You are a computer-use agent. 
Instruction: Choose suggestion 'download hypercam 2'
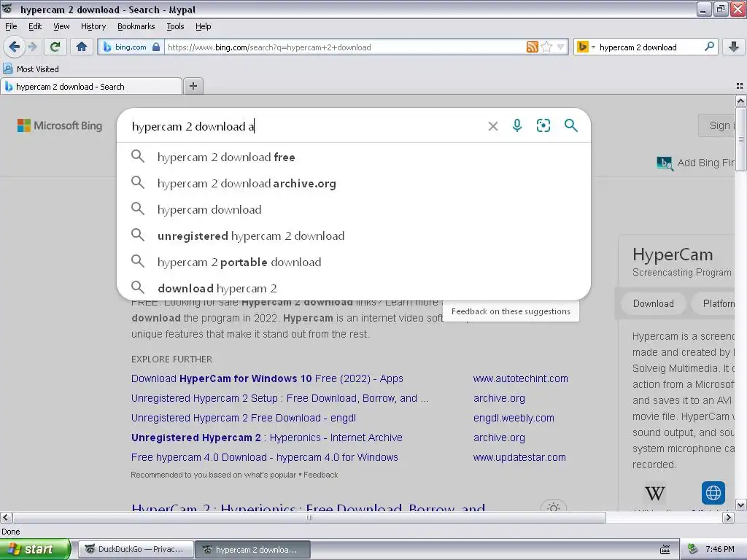354,287
